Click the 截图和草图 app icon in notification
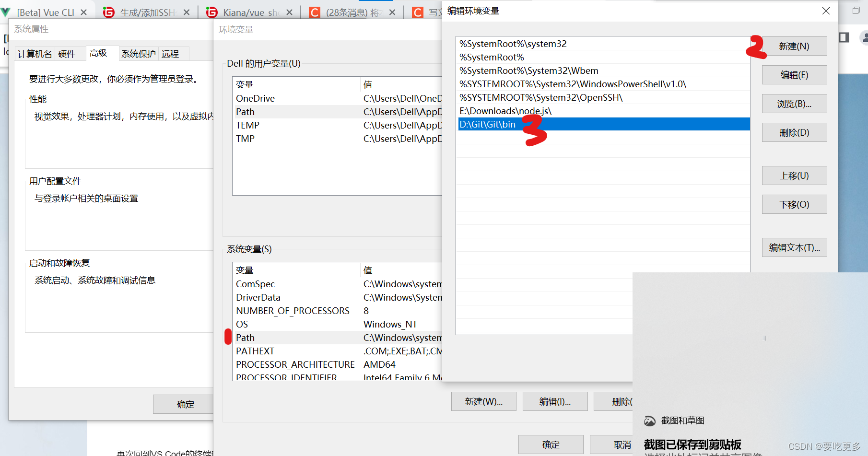The width and height of the screenshot is (868, 456). (x=650, y=421)
